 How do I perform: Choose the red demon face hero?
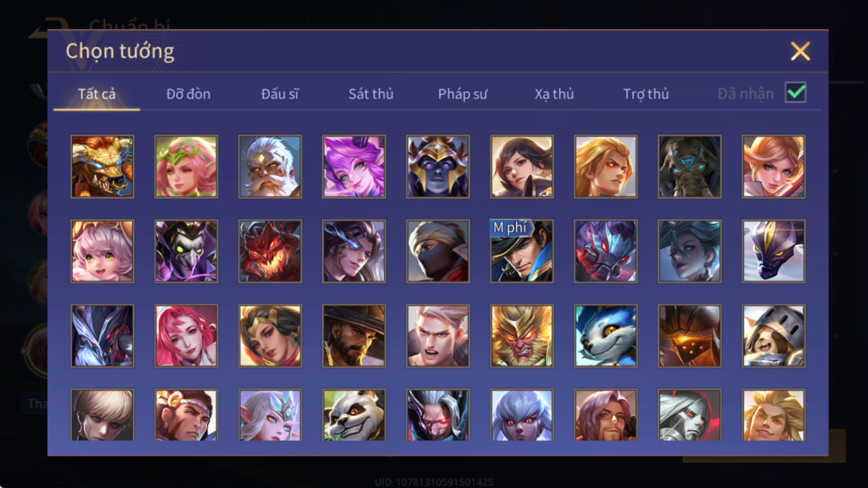point(270,251)
